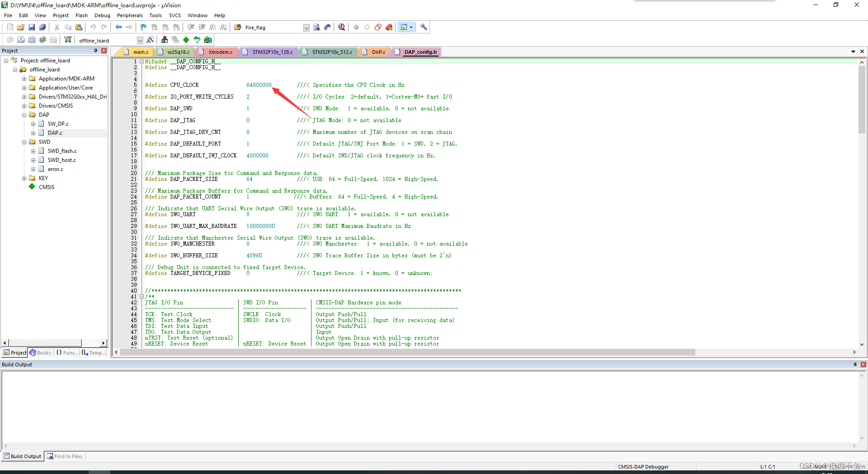Toggle Enable/Disable breakpoint white circle icon
The width and height of the screenshot is (868, 474).
pyautogui.click(x=367, y=27)
